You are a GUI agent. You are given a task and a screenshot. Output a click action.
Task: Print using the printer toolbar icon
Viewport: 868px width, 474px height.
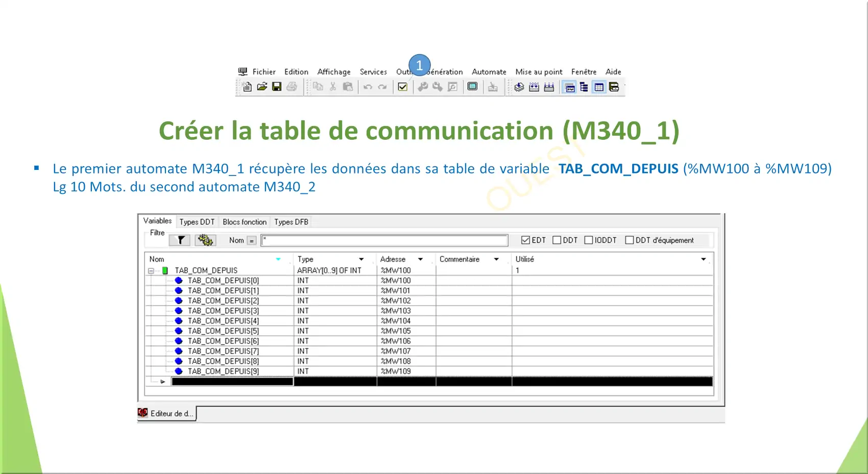292,87
